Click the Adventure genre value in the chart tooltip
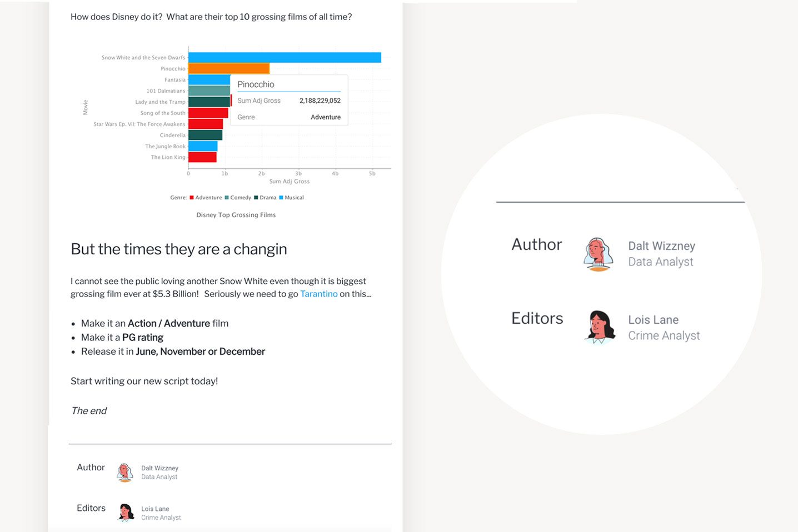Image resolution: width=798 pixels, height=532 pixels. (326, 117)
